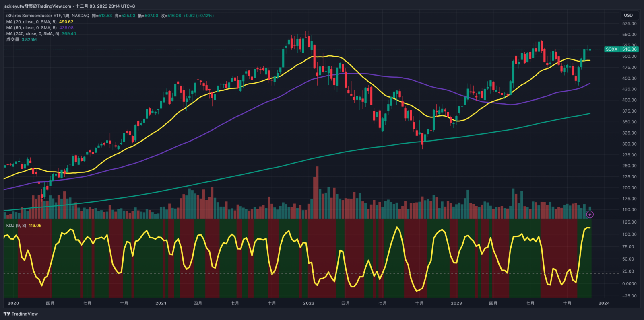This screenshot has width=644, height=320.
Task: Open the USD currency selector
Action: [x=628, y=15]
